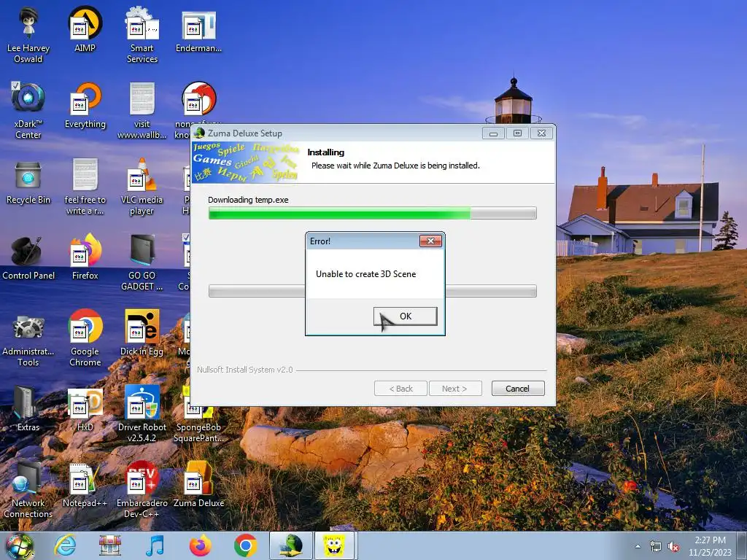Select the Control Panel desktop icon
The width and height of the screenshot is (747, 560).
28,258
